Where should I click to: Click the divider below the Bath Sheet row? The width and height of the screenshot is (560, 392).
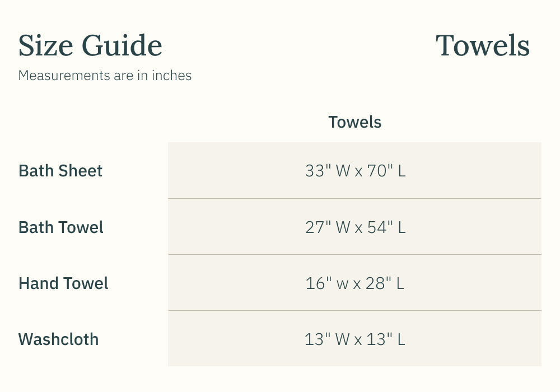(354, 198)
